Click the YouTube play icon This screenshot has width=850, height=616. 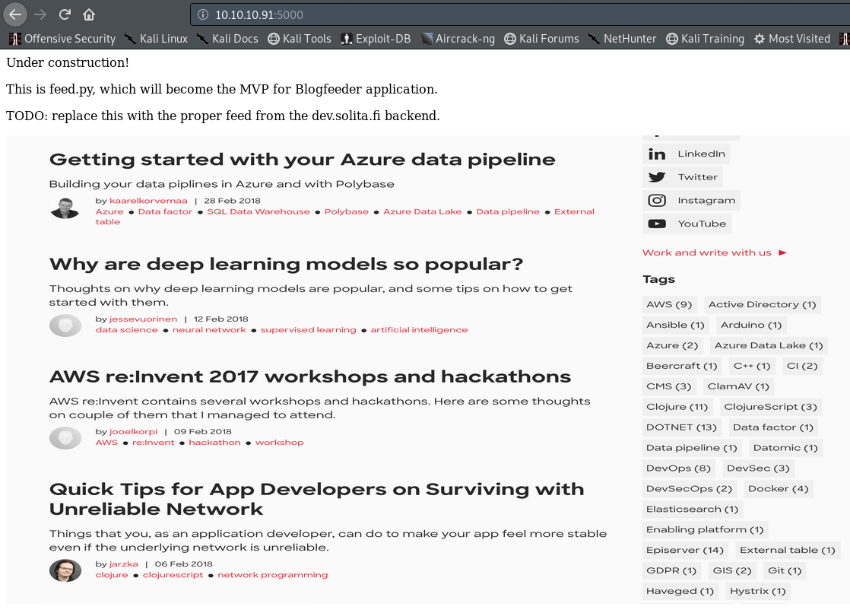656,224
